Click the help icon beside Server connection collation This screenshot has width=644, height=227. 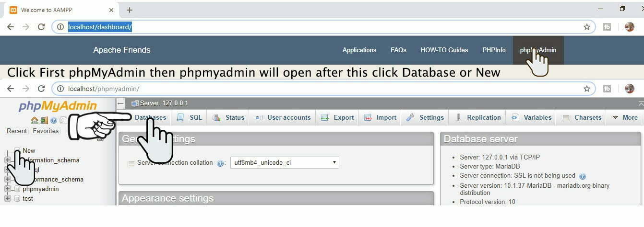pyautogui.click(x=221, y=163)
